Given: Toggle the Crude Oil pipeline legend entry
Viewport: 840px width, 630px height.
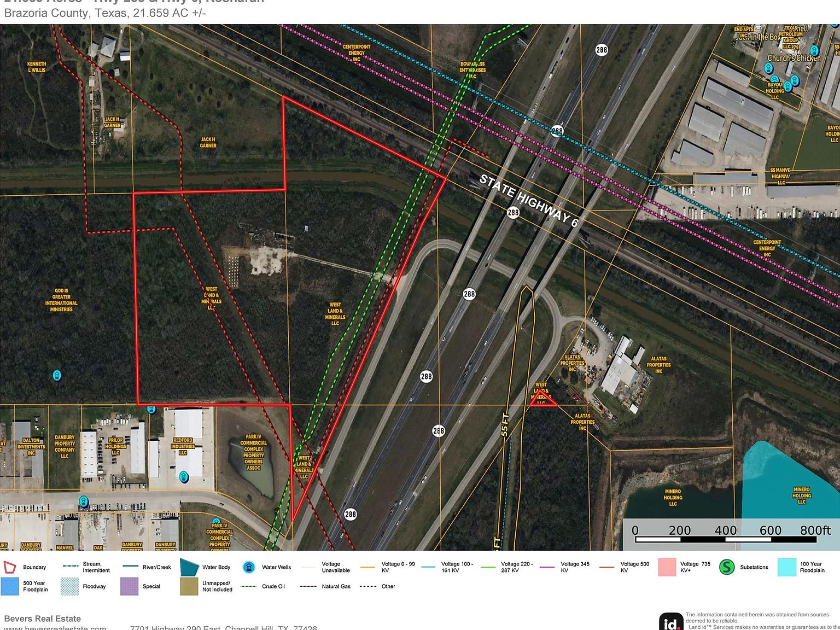Looking at the screenshot, I should (248, 586).
